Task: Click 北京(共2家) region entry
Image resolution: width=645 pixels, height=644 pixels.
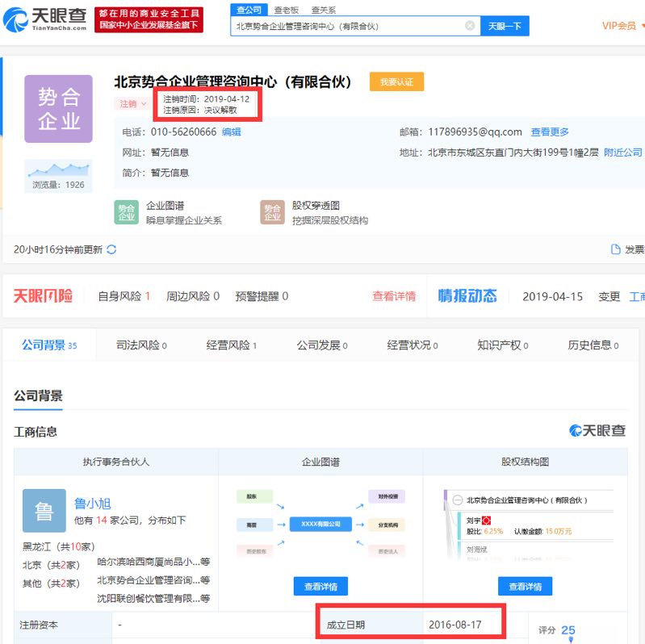Action: click(51, 565)
